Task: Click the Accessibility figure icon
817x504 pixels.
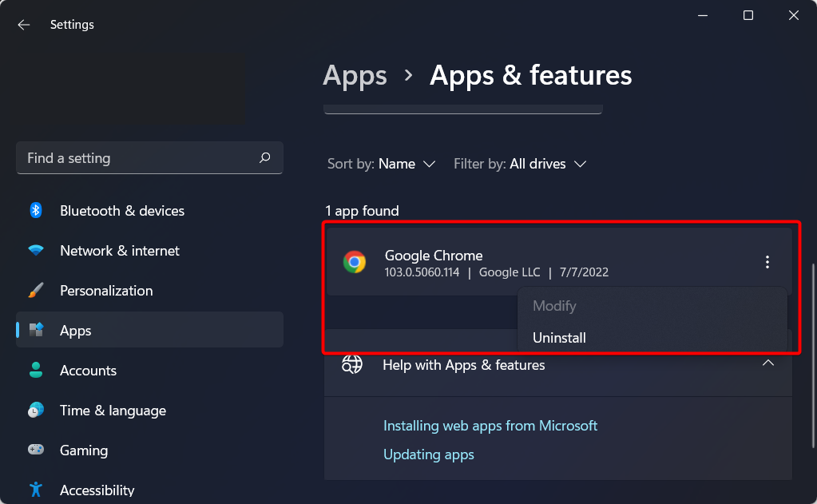Action: (36, 490)
